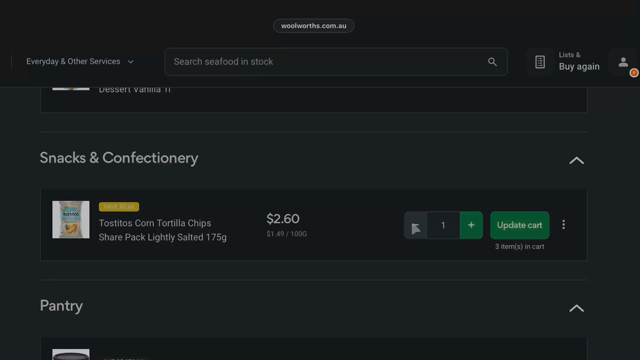Viewport: 640px width, 360px height.
Task: Click the Search seafood in stock field
Action: pyautogui.click(x=336, y=62)
